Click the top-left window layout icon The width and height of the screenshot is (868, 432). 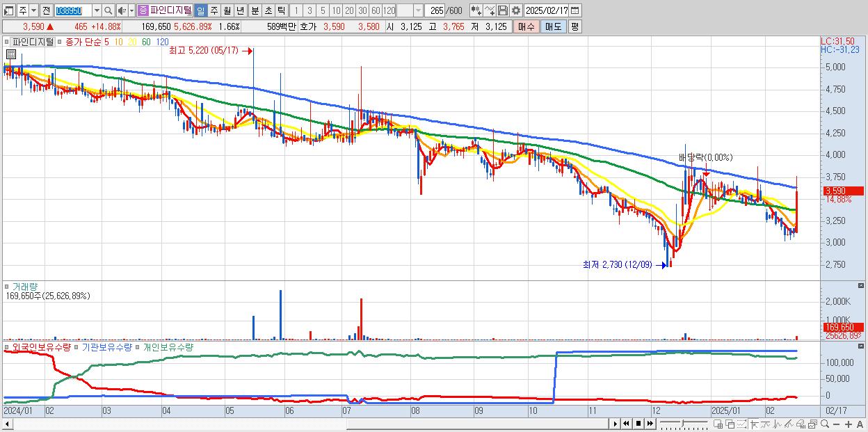click(x=8, y=10)
